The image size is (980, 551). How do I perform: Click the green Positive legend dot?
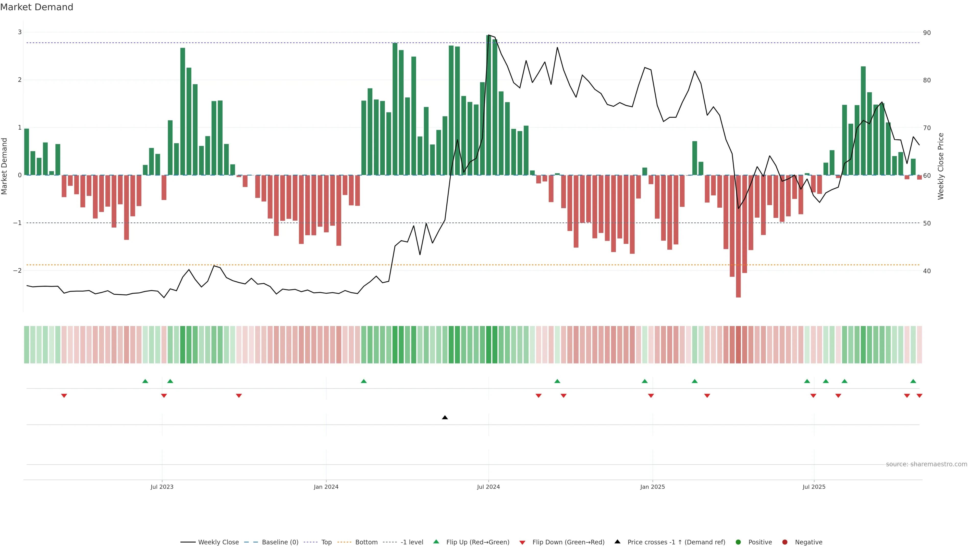click(x=738, y=542)
